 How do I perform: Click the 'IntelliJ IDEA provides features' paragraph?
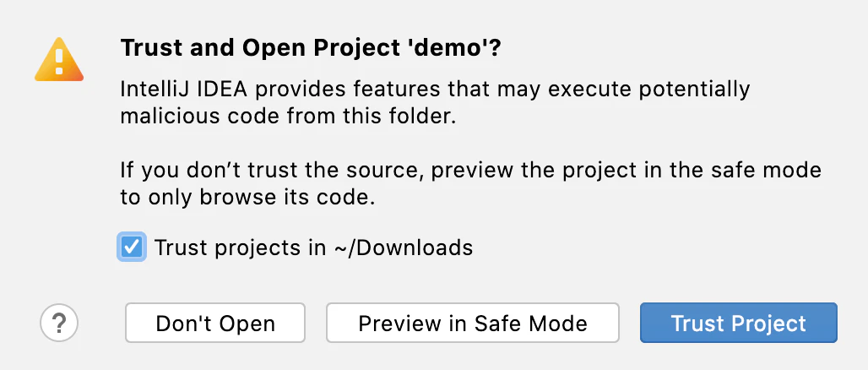pos(435,103)
